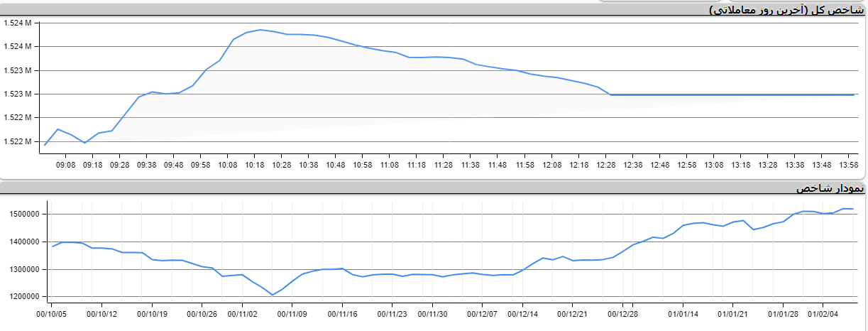The width and height of the screenshot is (868, 331).
Task: Select the 11:28 time axis label
Action: 443,164
